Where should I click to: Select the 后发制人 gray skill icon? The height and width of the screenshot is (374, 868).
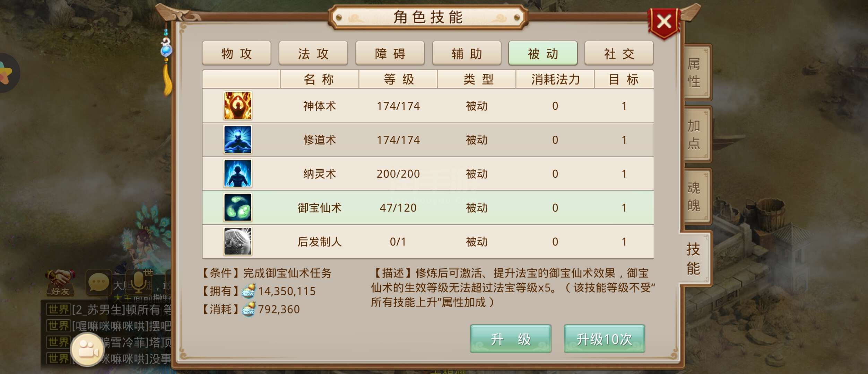click(x=237, y=241)
